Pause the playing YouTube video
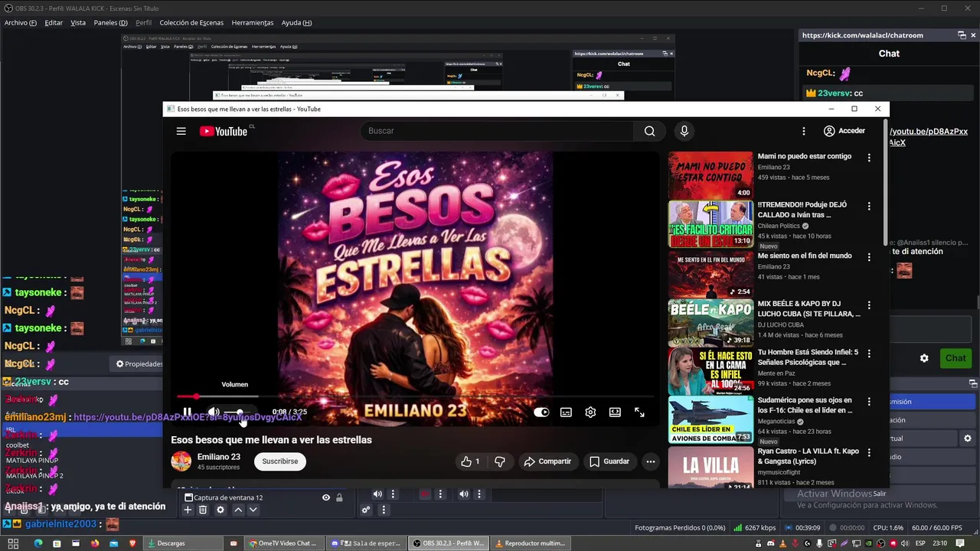980x551 pixels. (x=187, y=412)
